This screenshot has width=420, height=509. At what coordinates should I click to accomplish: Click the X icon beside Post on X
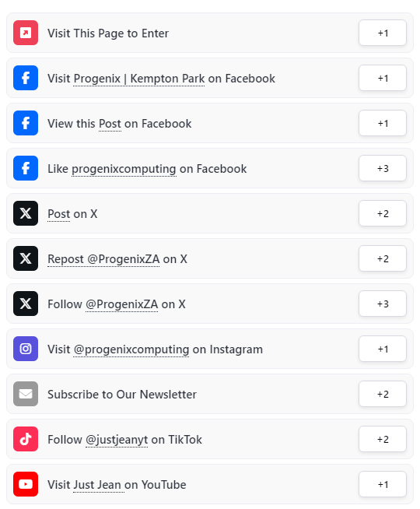pos(26,213)
